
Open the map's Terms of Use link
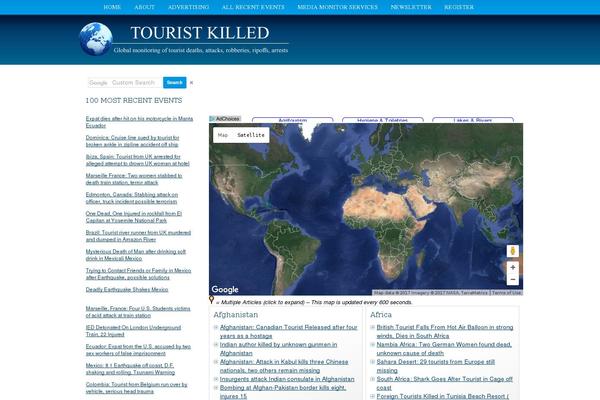pos(506,292)
